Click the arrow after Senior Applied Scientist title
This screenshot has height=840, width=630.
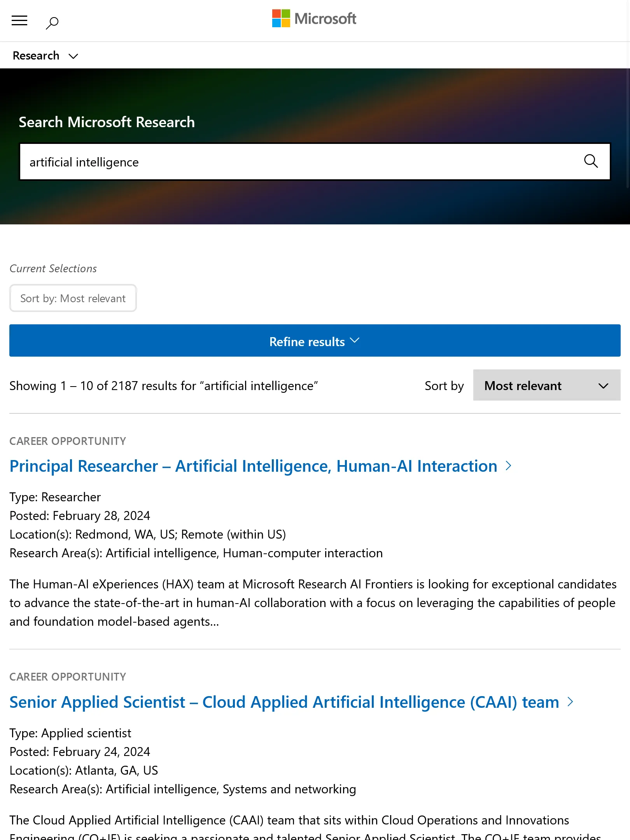point(570,702)
